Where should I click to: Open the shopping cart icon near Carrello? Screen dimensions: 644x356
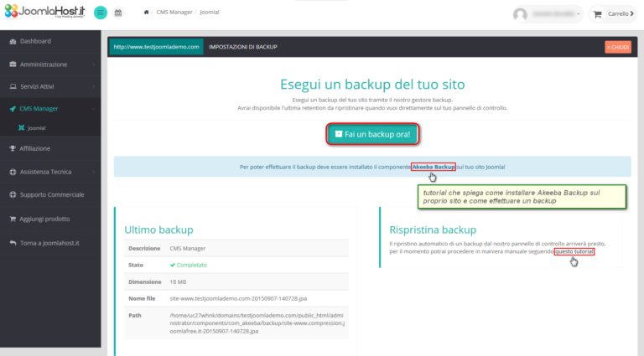[x=598, y=14]
